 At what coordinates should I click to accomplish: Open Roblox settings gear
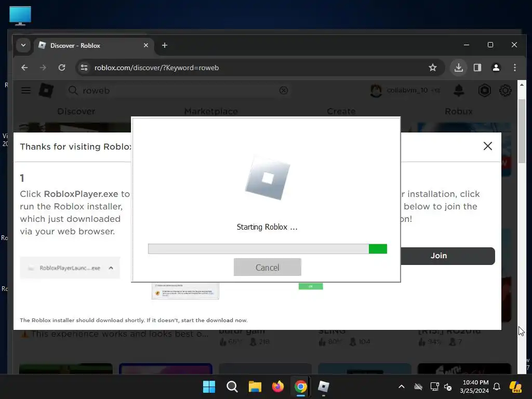(x=505, y=90)
